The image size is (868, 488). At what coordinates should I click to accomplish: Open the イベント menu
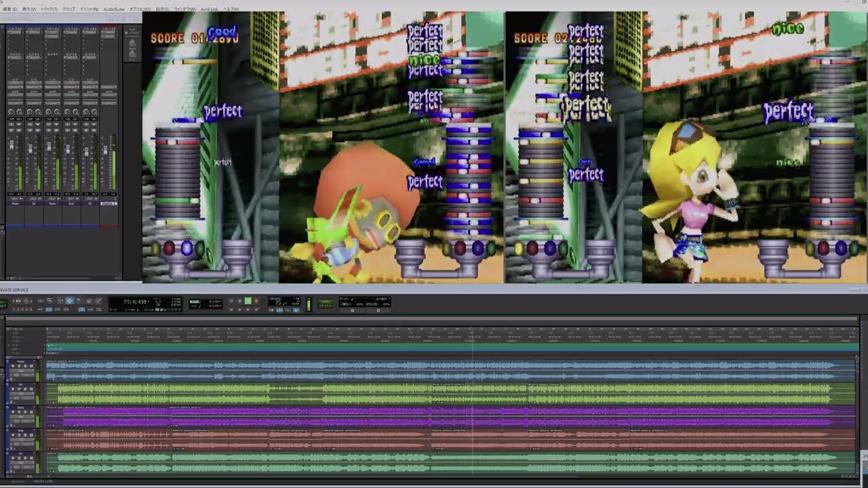coord(90,9)
